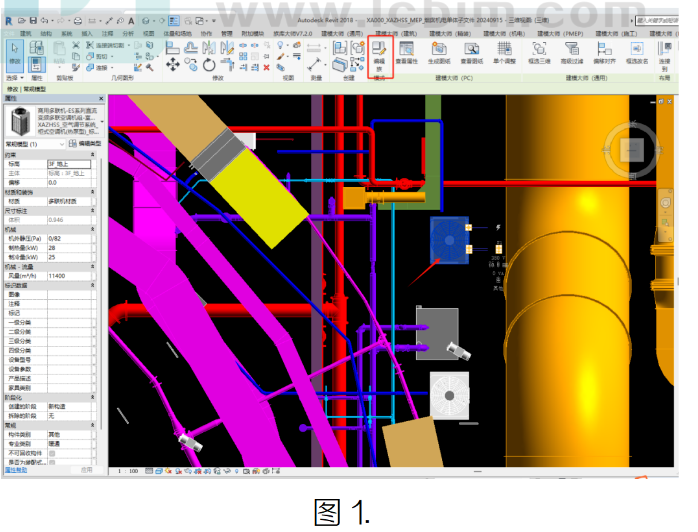
Task: Click the 标高 value field 3F_地上
Action: 69,164
